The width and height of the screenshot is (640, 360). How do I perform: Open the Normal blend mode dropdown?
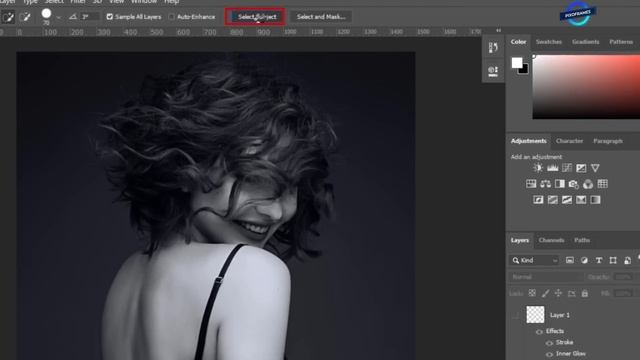pyautogui.click(x=546, y=277)
